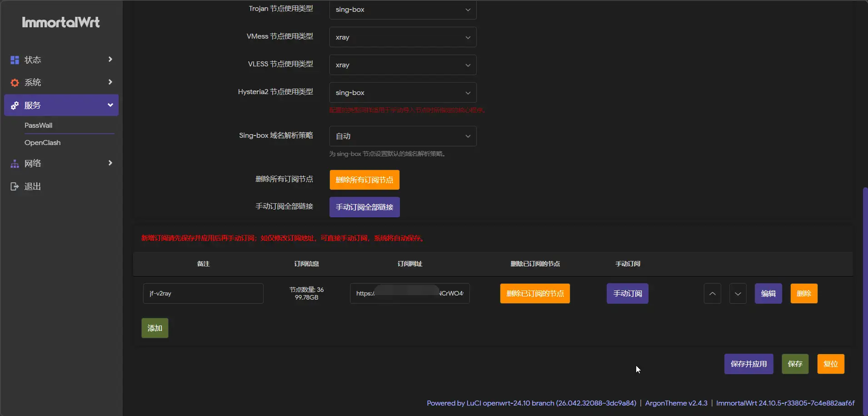Click the 网络 network icon in sidebar
The image size is (868, 416).
point(15,164)
